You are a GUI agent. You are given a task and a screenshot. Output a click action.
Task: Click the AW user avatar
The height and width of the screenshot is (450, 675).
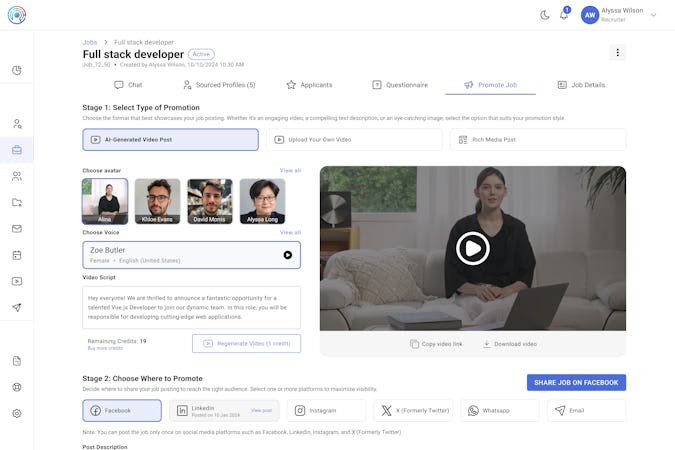pos(590,15)
